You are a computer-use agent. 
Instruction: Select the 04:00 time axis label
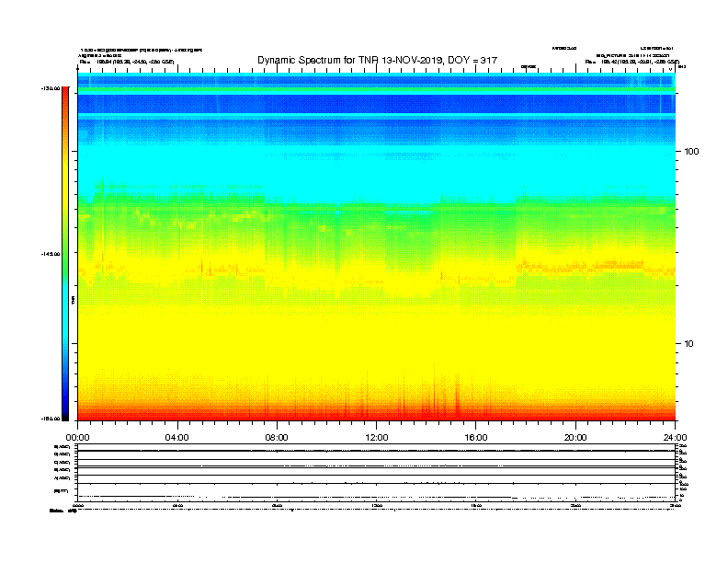pos(176,438)
